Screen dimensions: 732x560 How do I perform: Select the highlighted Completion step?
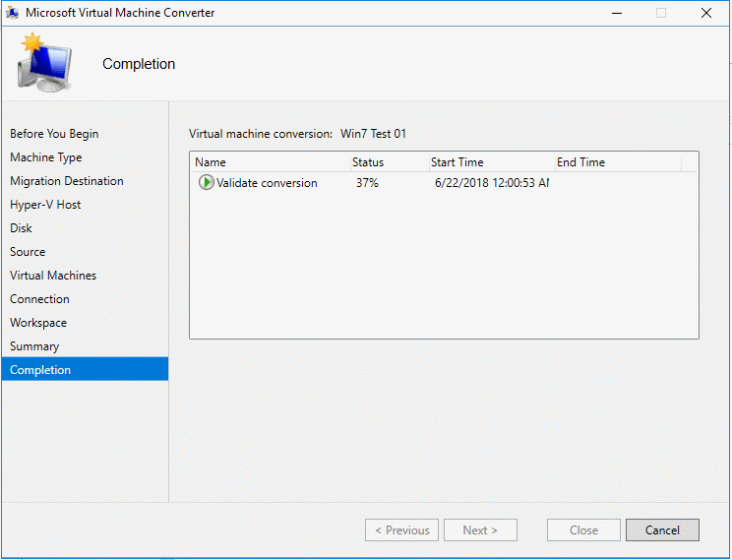[40, 370]
